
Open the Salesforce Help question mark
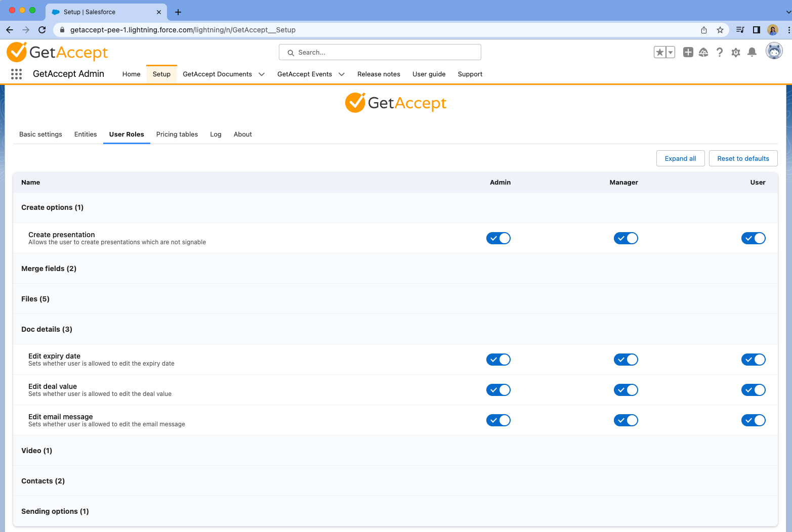[720, 52]
